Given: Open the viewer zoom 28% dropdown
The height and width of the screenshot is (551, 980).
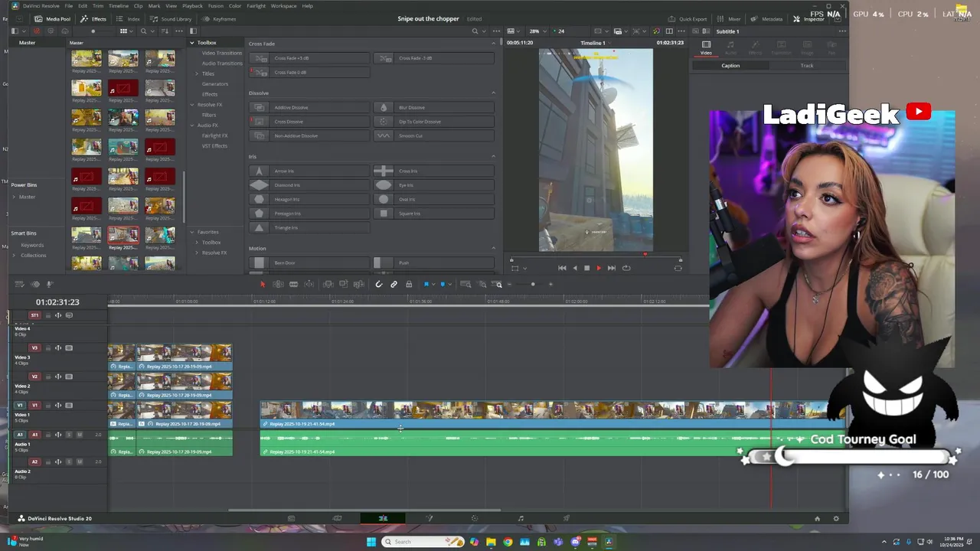Looking at the screenshot, I should (537, 31).
